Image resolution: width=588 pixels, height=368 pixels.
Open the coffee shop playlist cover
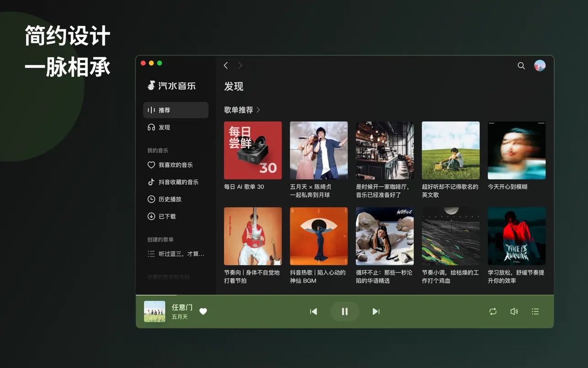[385, 150]
